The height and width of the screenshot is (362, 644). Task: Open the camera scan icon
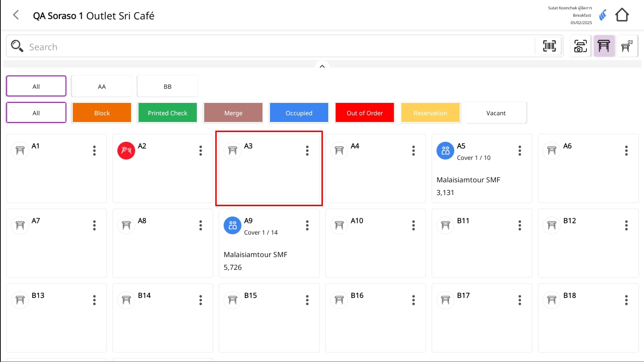580,46
